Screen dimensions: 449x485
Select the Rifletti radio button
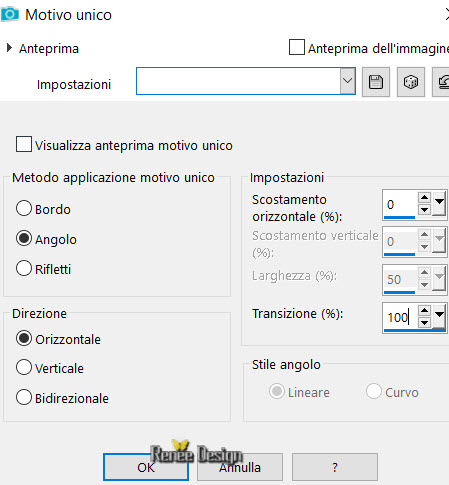[24, 268]
